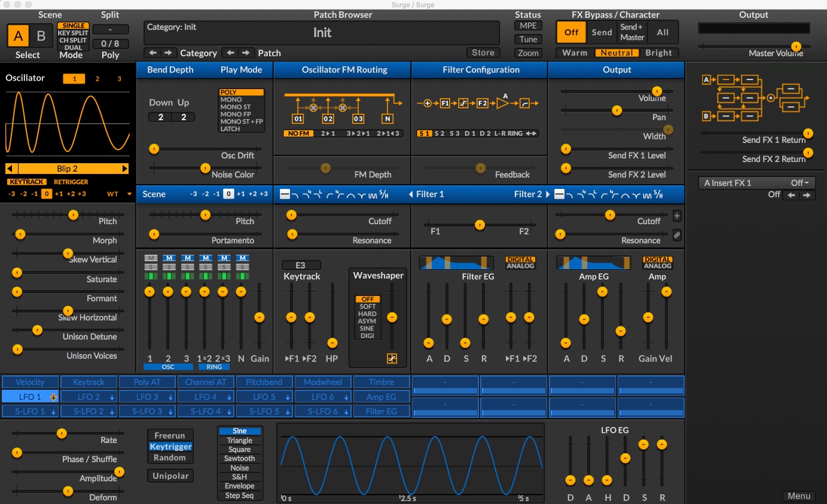Select Modwheel modulation source
Image resolution: width=827 pixels, height=504 pixels.
click(323, 382)
